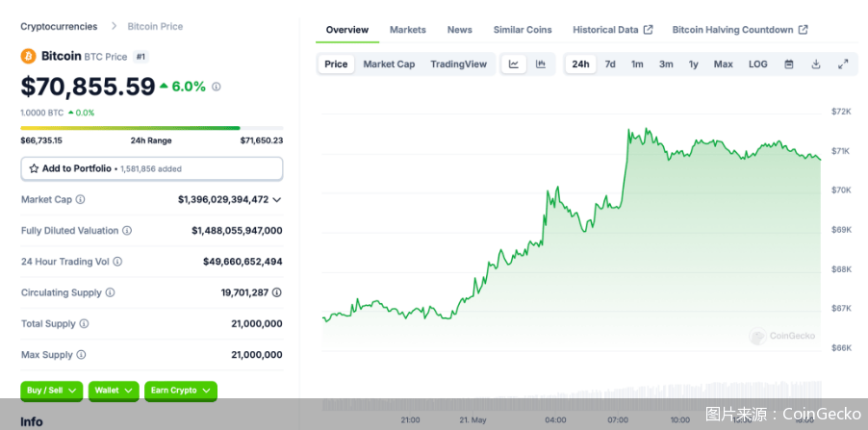Expand chart to fullscreen
The width and height of the screenshot is (868, 430).
click(843, 64)
